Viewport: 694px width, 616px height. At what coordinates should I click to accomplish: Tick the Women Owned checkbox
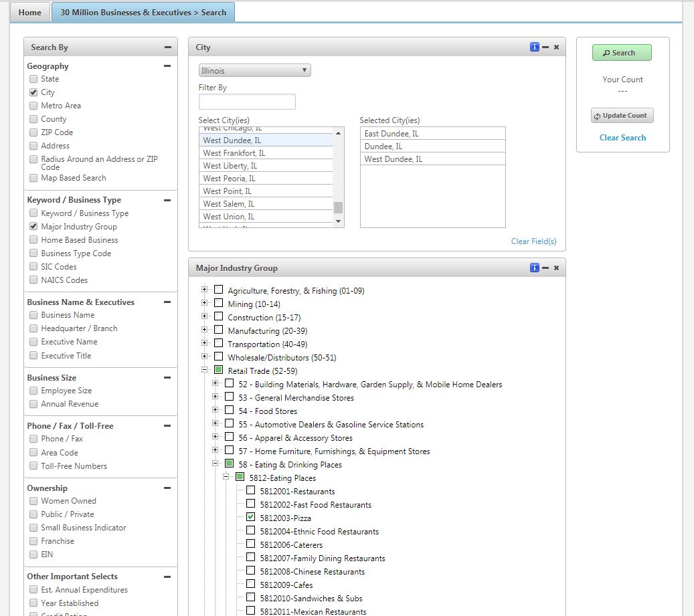pos(33,501)
